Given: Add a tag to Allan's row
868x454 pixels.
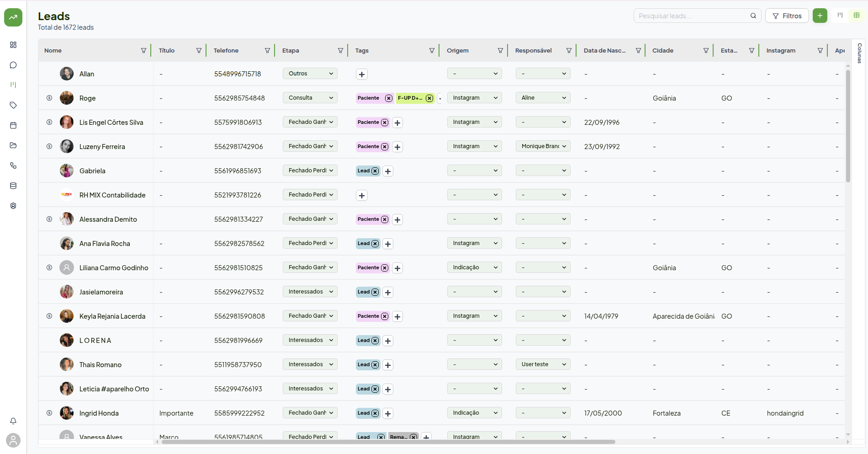Looking at the screenshot, I should point(361,74).
